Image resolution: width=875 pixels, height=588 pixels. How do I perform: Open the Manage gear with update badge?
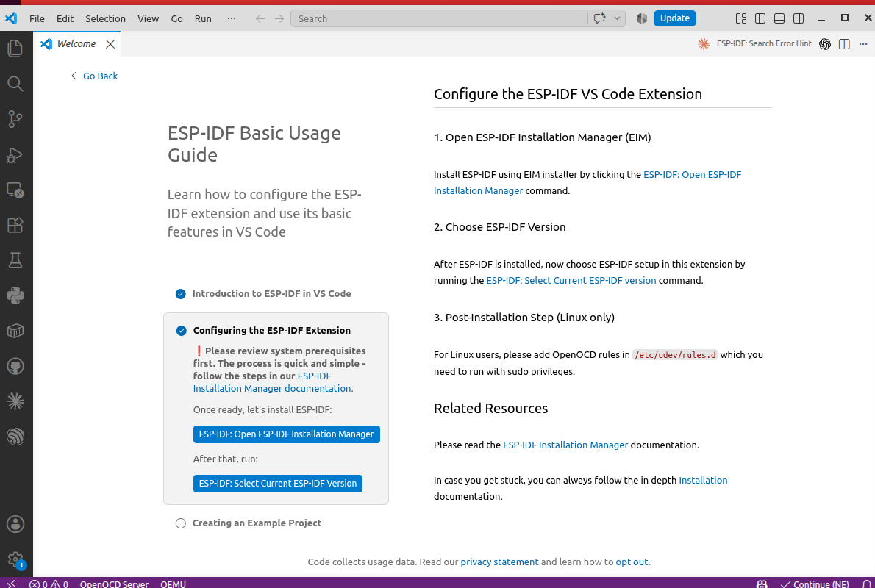(x=15, y=559)
